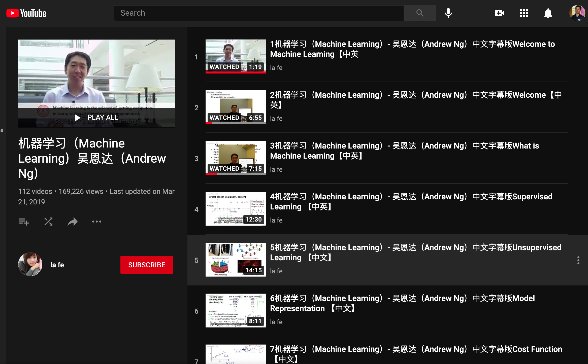Open the account avatar menu

[577, 13]
